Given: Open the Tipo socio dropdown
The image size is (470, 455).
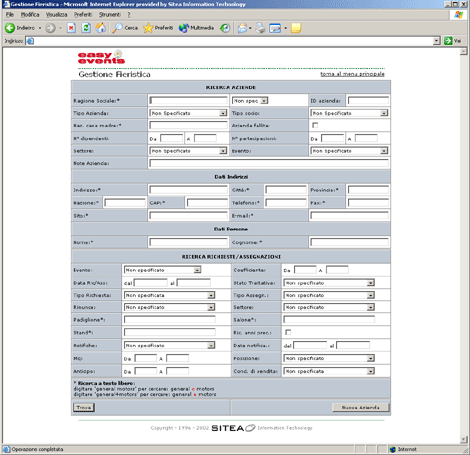Looking at the screenshot, I should 349,113.
